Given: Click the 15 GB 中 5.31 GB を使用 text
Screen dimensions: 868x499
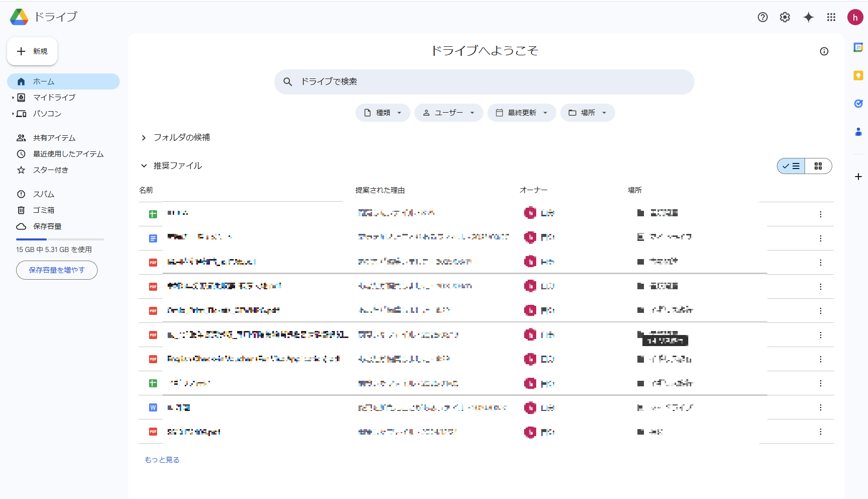Looking at the screenshot, I should (54, 249).
